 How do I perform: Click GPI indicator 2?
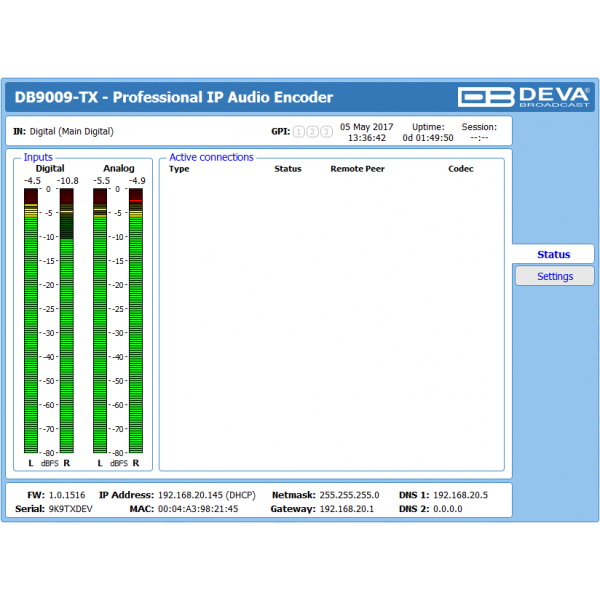click(x=312, y=132)
